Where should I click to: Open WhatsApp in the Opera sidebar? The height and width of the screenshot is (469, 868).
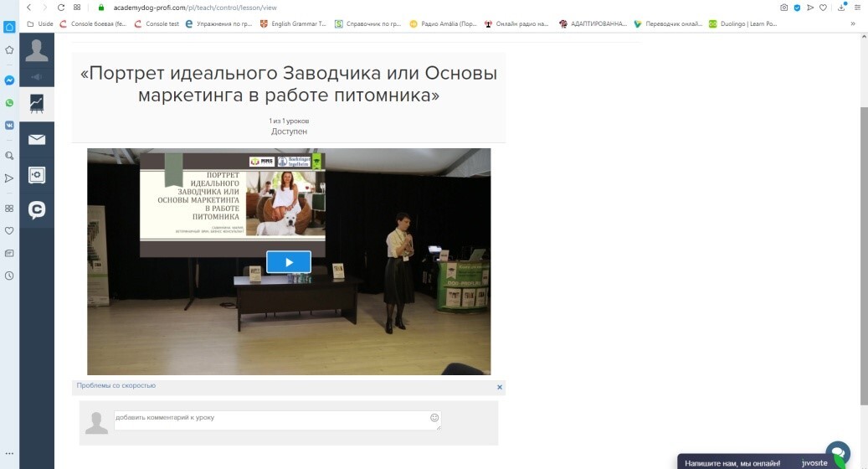click(9, 103)
